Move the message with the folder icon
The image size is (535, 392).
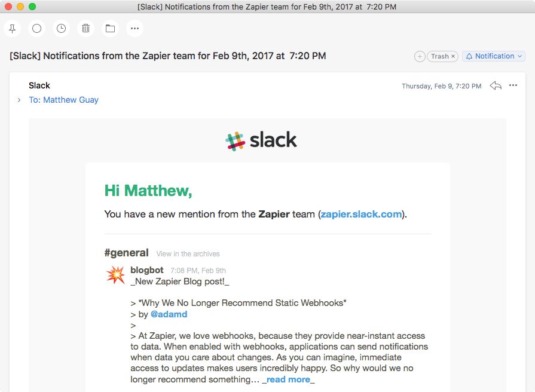110,28
